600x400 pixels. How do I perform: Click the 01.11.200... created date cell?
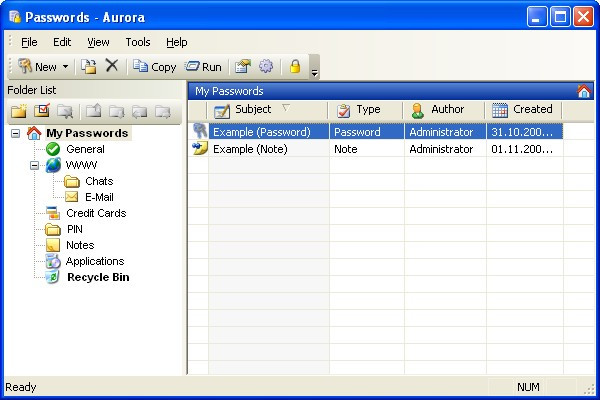524,149
